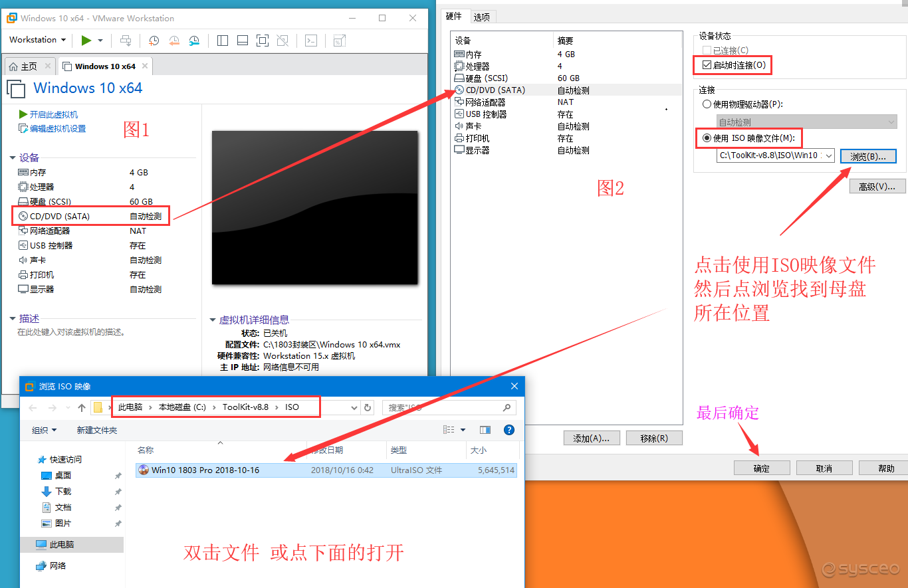Open the ISO path combo box dropdown arrow
Viewport: 908px width, 588px height.
pyautogui.click(x=829, y=155)
